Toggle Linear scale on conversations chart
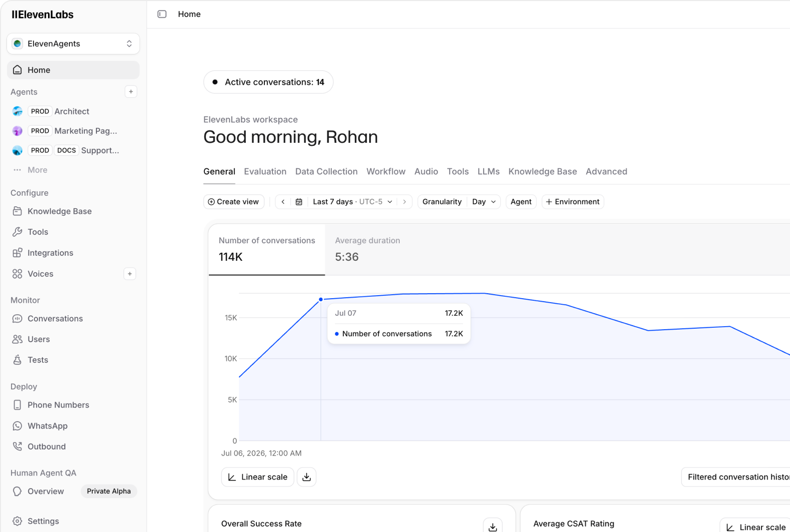This screenshot has height=532, width=790. 258,477
